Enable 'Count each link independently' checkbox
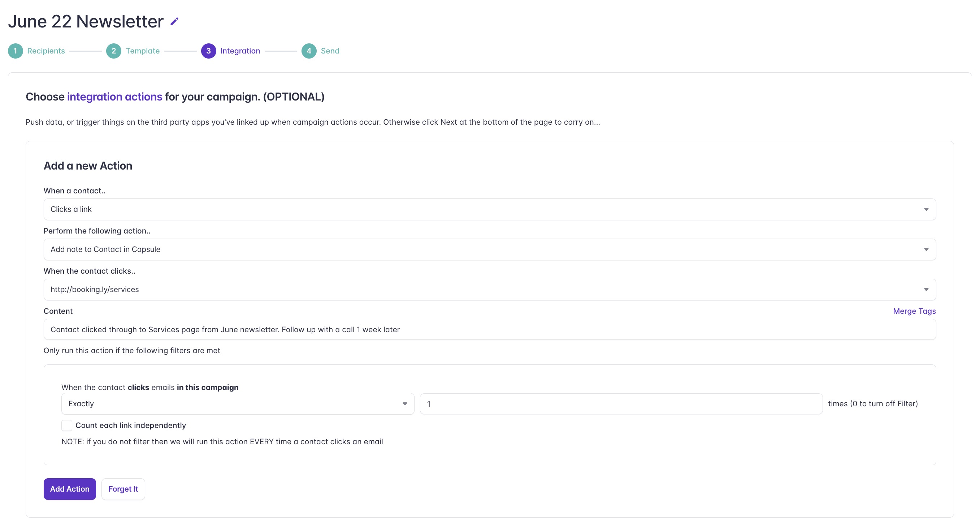The height and width of the screenshot is (522, 980). pos(66,425)
